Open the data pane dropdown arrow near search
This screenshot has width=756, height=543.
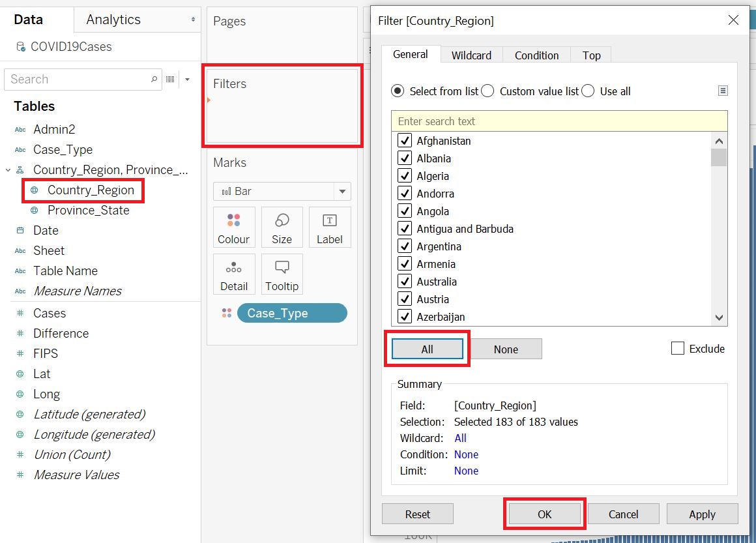(188, 79)
